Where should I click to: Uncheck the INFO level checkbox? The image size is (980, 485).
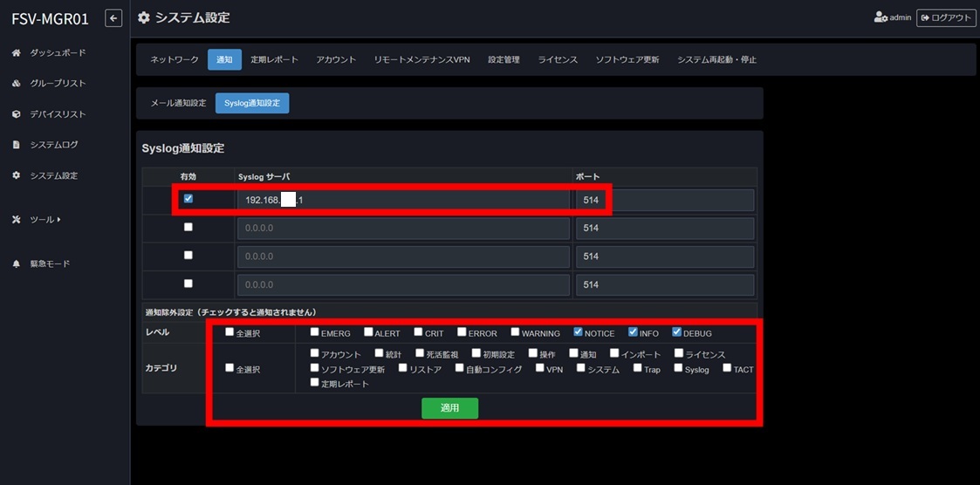[x=634, y=332]
